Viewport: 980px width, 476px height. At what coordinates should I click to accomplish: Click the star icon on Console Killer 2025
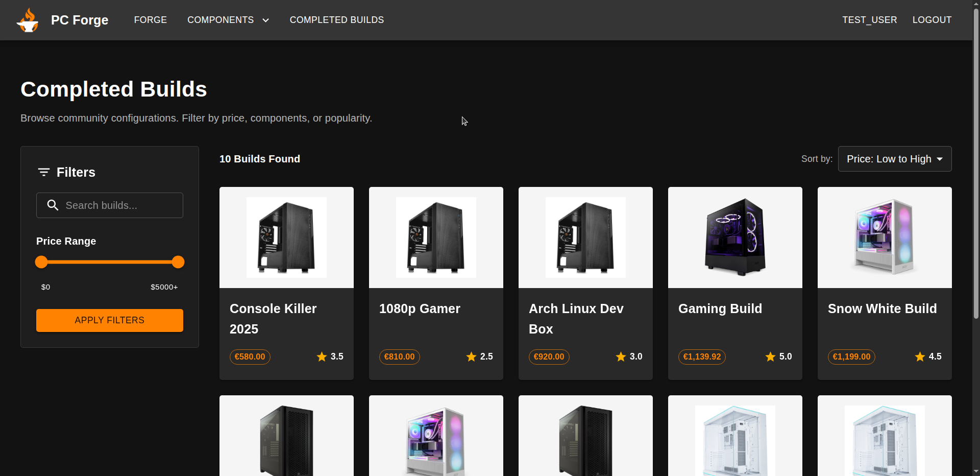tap(322, 357)
